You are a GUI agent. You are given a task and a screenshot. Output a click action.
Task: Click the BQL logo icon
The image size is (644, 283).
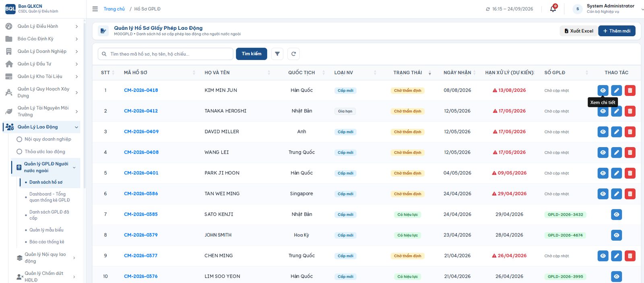click(x=10, y=8)
